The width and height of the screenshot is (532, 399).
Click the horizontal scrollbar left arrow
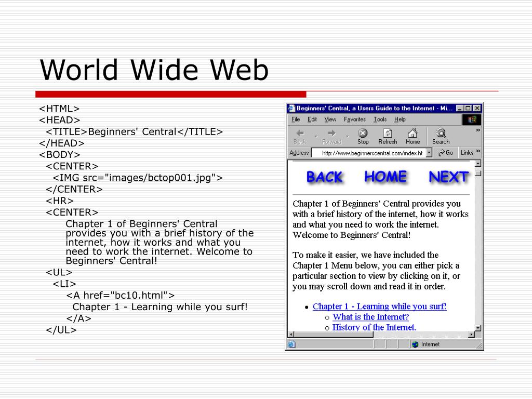(x=291, y=334)
